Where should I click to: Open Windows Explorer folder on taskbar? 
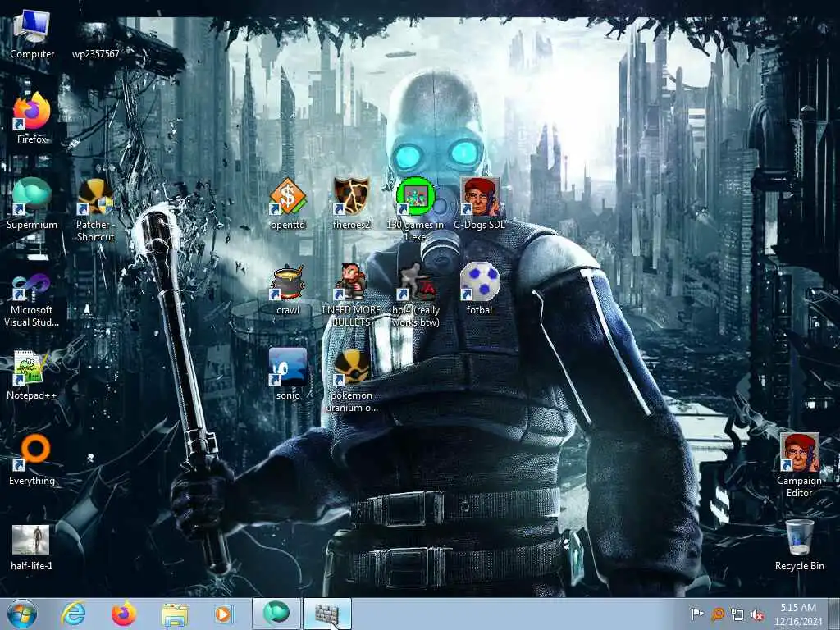(175, 614)
